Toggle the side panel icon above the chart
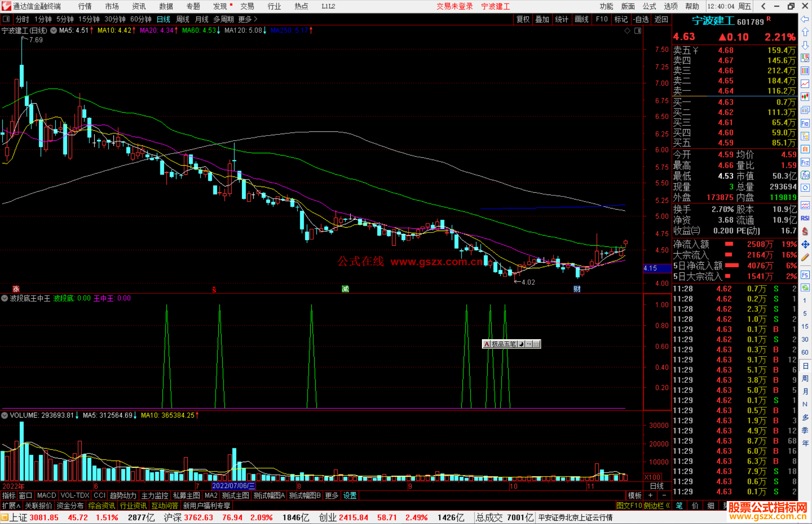This screenshot has height=524, width=812. tap(638, 31)
